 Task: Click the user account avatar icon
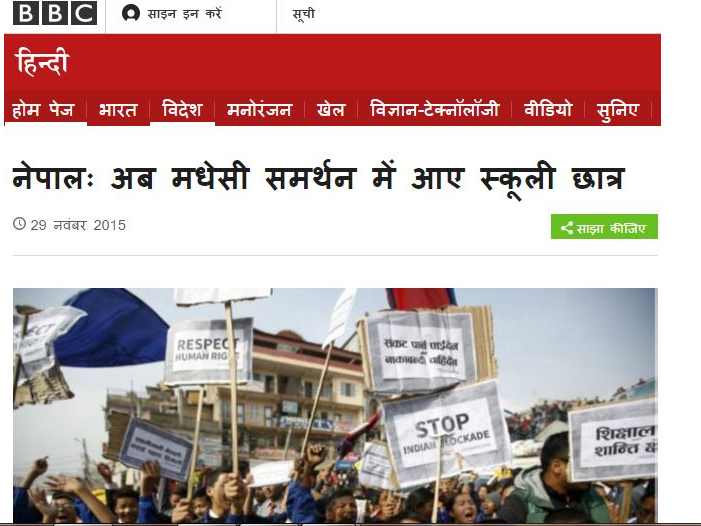131,13
